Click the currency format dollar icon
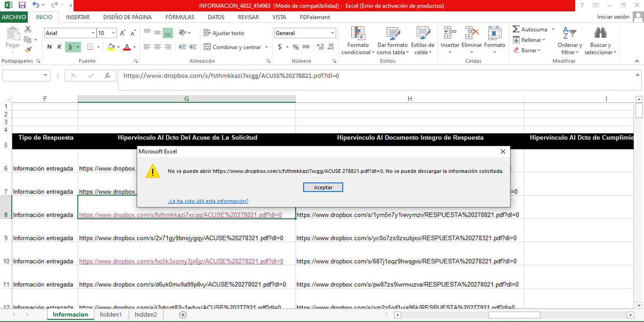The width and height of the screenshot is (644, 322). [x=280, y=47]
